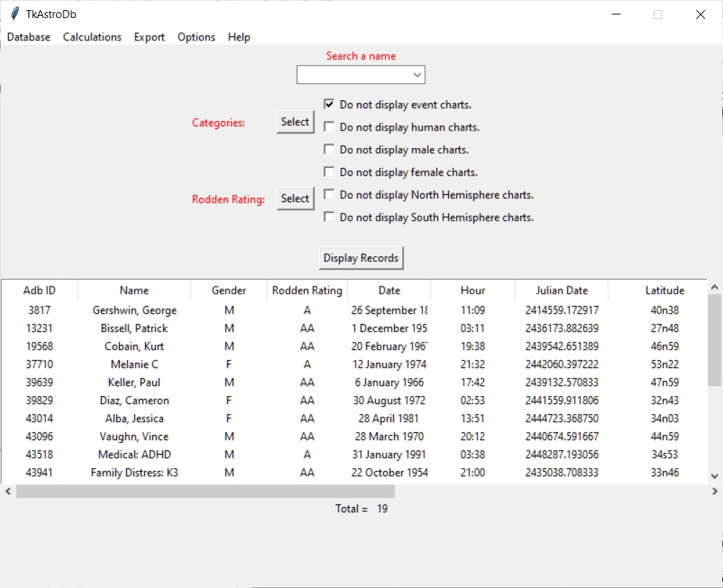
Task: Uncheck Do not display event charts
Action: [x=329, y=104]
